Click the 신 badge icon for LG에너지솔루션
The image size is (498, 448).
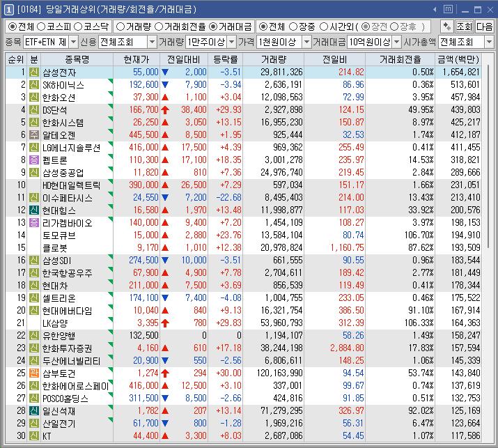[x=34, y=148]
